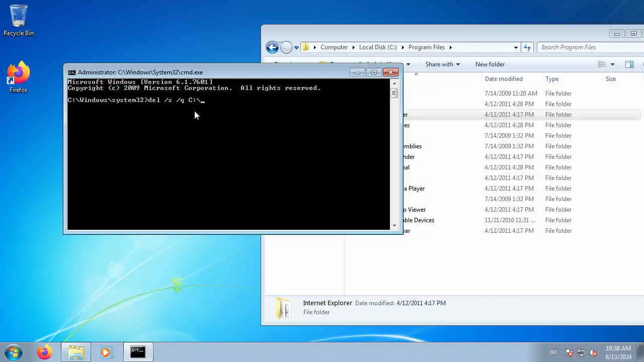Open the address bar history dropdown
644x362 pixels.
pos(516,48)
